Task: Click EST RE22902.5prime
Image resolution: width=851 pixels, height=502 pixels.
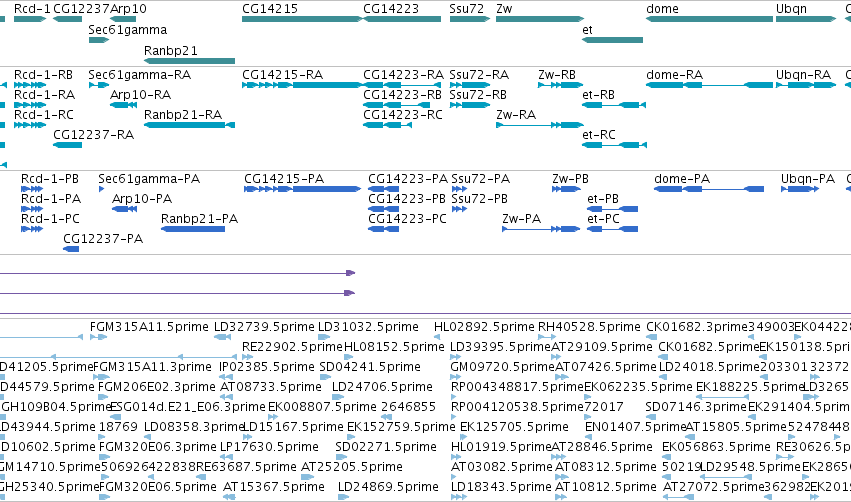Action: [x=293, y=346]
